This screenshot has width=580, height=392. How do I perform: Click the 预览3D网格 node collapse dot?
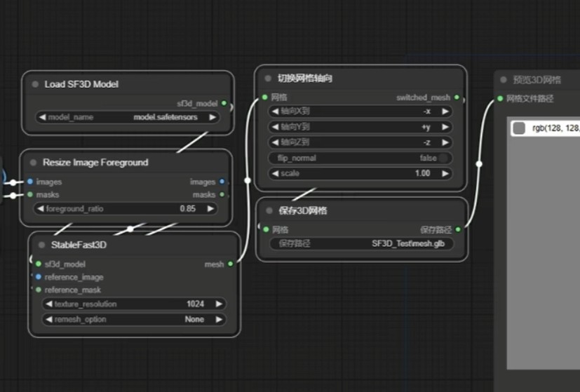pos(504,80)
